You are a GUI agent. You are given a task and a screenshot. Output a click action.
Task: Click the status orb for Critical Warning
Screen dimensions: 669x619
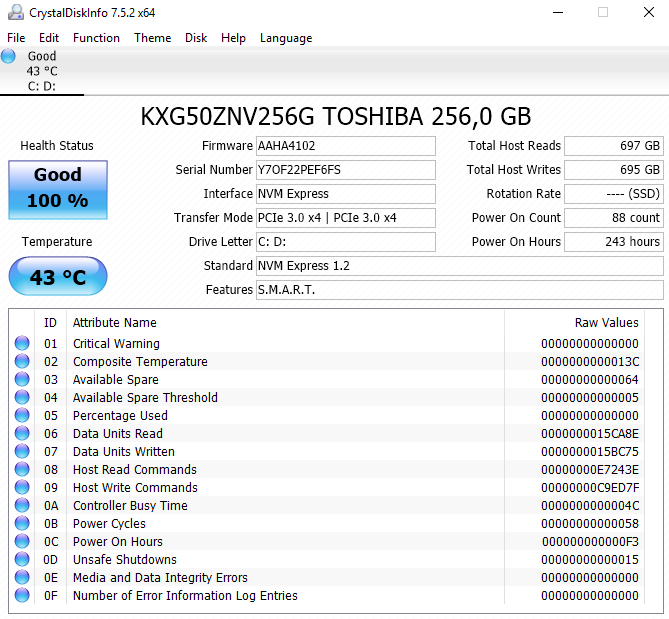[22, 343]
